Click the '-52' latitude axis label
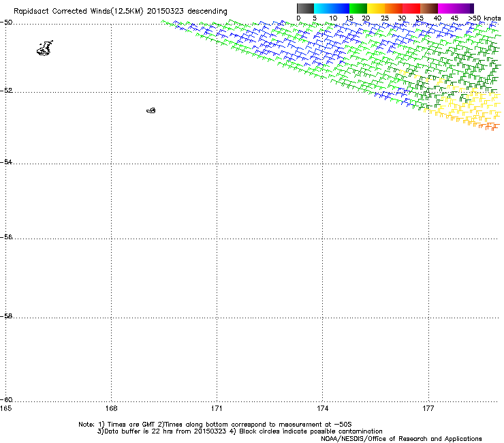The width and height of the screenshot is (504, 443). pyautogui.click(x=6, y=91)
